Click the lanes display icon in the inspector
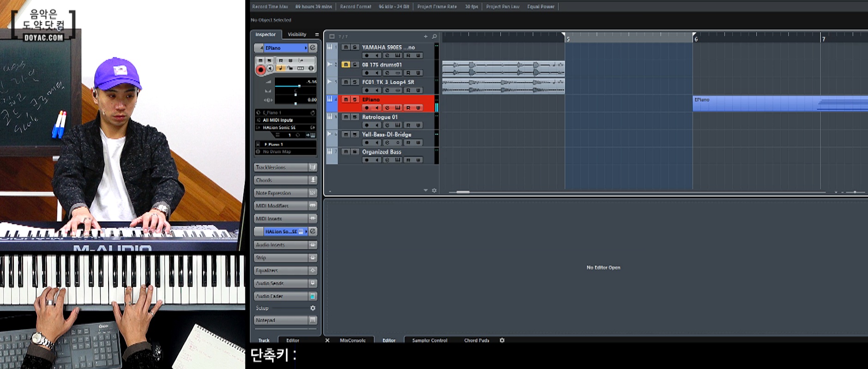The height and width of the screenshot is (369, 868). (301, 68)
